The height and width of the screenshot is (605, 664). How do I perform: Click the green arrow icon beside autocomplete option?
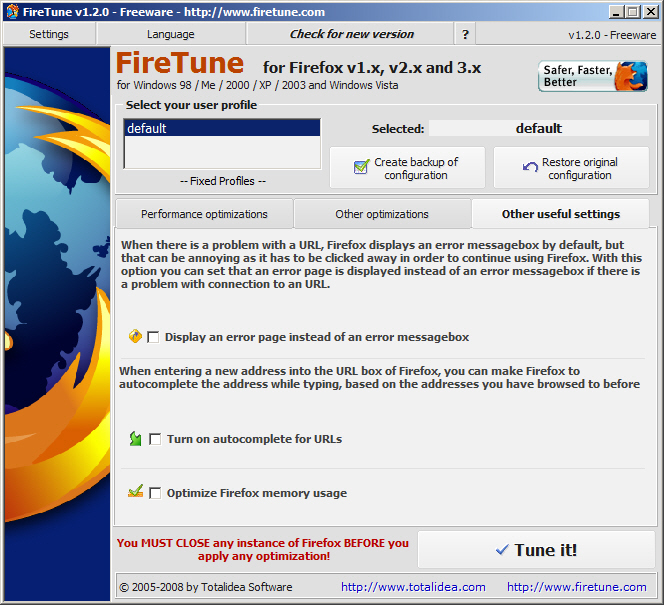tap(135, 439)
